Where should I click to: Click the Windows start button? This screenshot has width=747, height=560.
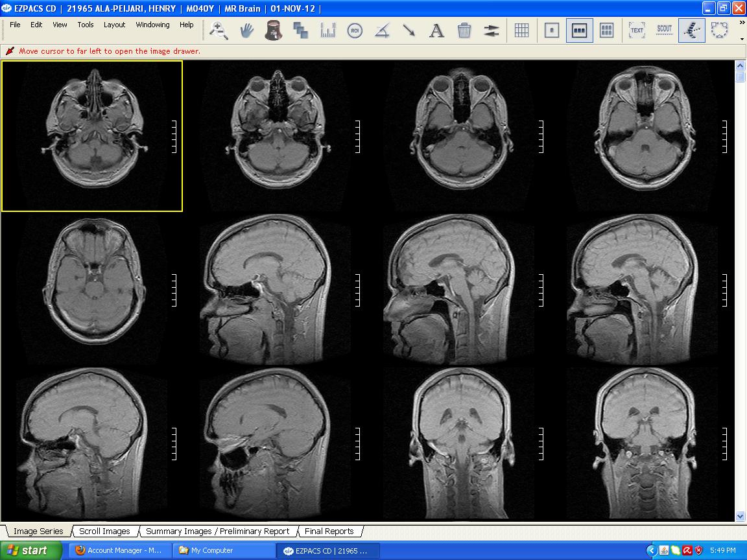coord(27,550)
